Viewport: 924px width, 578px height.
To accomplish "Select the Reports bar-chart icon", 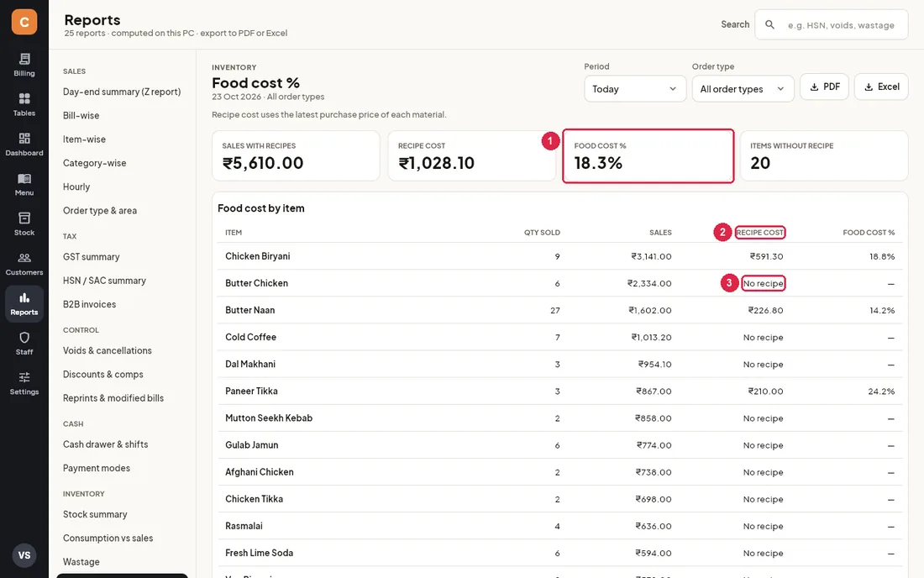I will (24, 297).
